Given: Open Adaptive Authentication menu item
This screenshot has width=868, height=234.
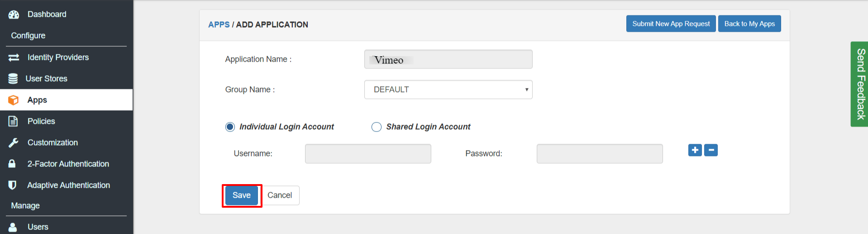Looking at the screenshot, I should click(68, 185).
